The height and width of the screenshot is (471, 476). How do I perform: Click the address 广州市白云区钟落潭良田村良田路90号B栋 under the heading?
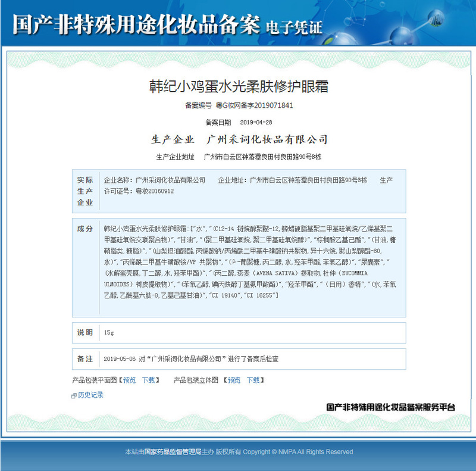[262, 157]
